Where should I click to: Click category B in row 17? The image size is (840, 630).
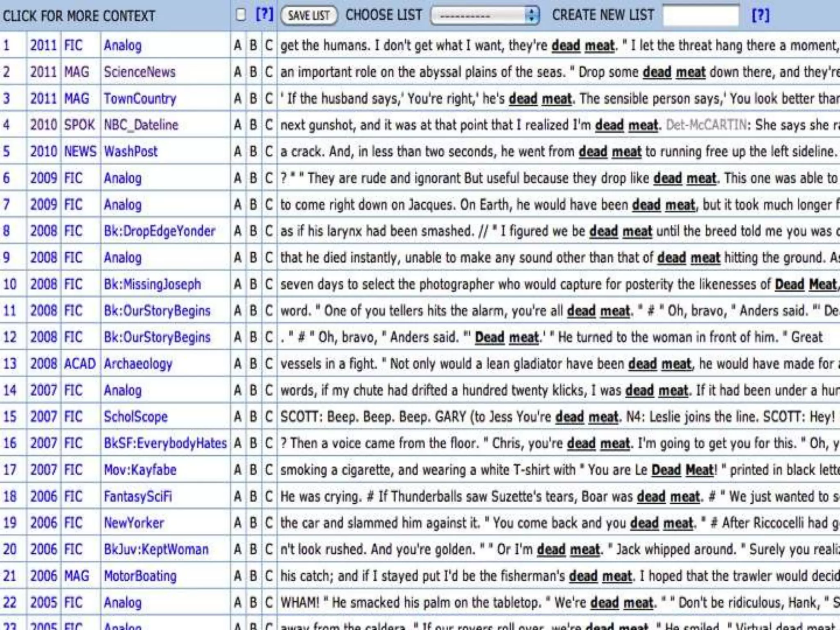pyautogui.click(x=253, y=470)
